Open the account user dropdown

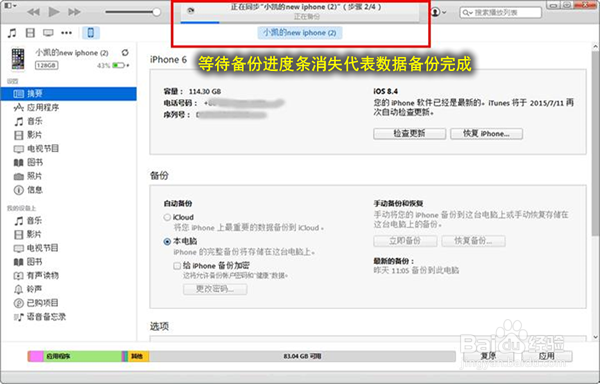tap(439, 12)
